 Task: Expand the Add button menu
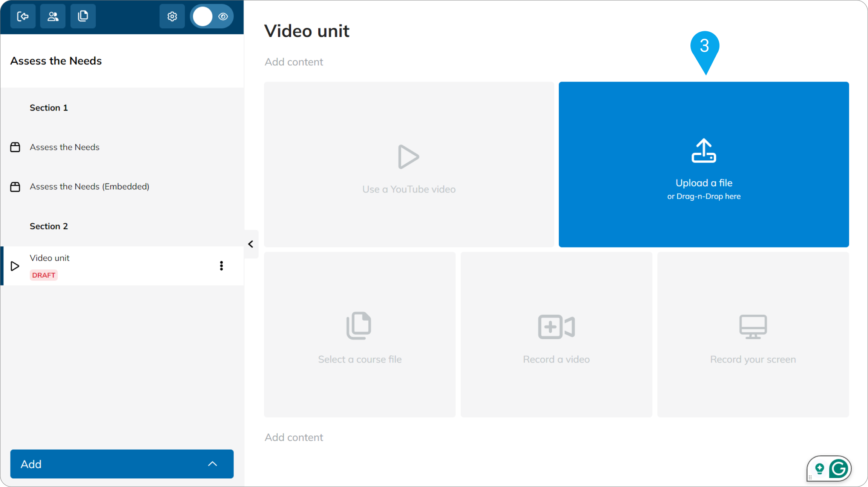pos(122,464)
